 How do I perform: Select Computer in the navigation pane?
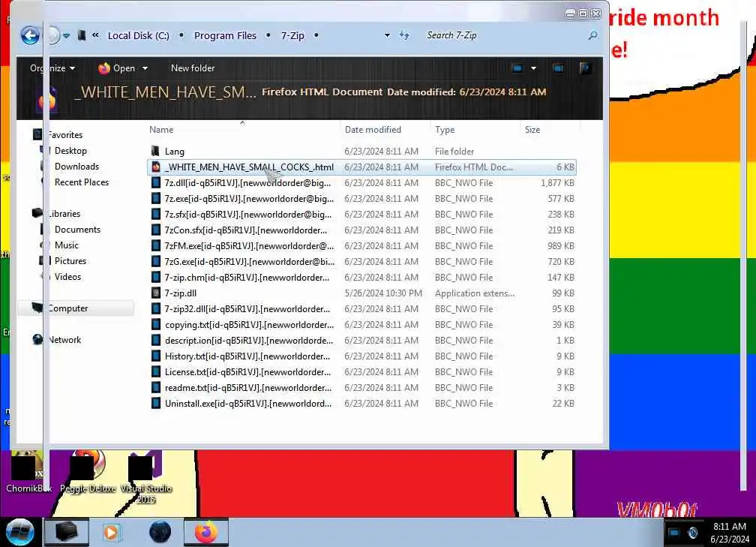(67, 308)
